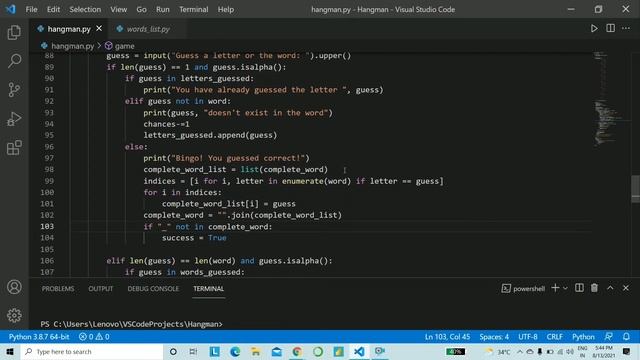640x360 pixels.
Task: Switch to the DEBUG CONSOLE tab
Action: (153, 289)
